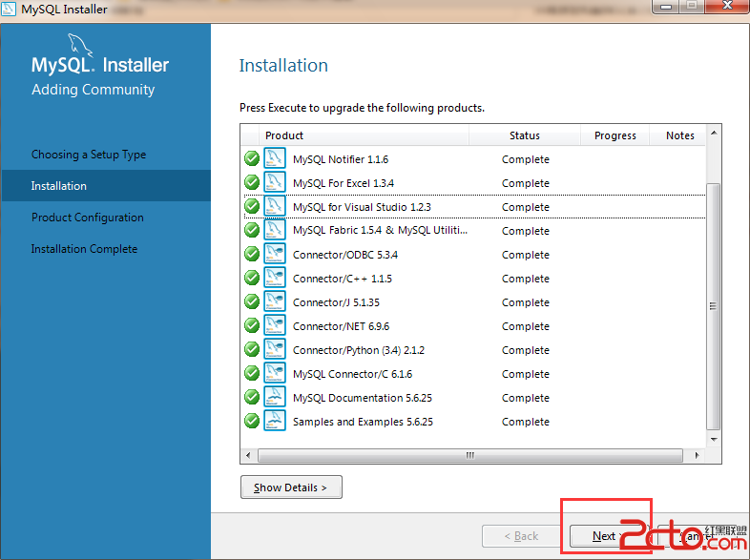
Task: Click the MySQL Fabric 1.5.4 product icon
Action: (x=275, y=230)
